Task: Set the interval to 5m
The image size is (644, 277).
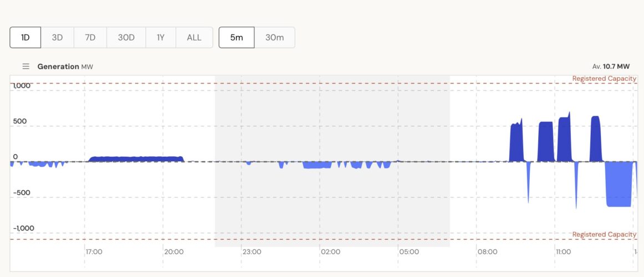Action: (x=237, y=38)
